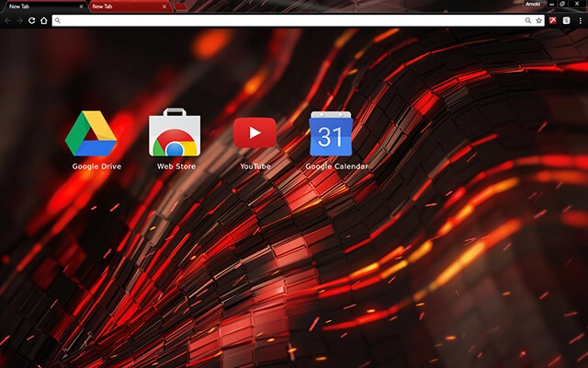
Task: Open the Google Calendar app icon
Action: point(331,133)
